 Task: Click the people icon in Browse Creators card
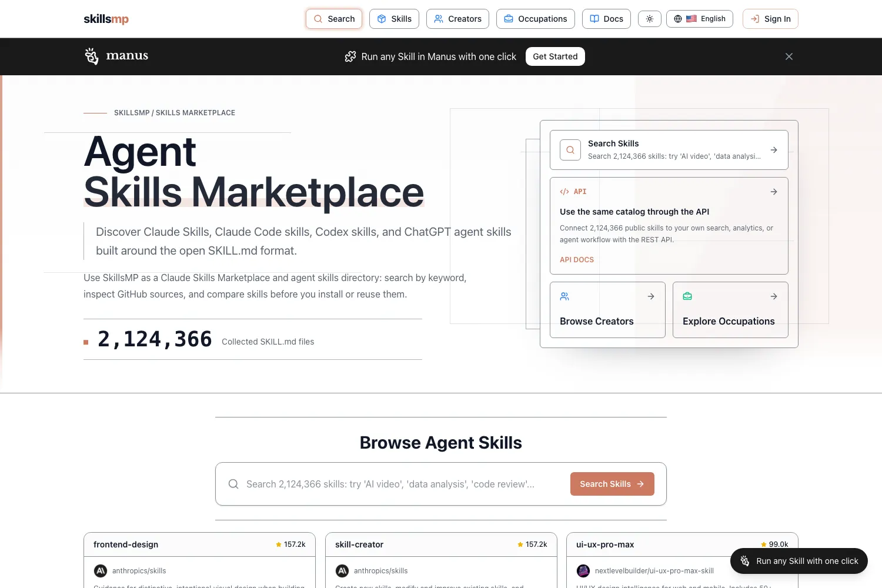point(564,296)
